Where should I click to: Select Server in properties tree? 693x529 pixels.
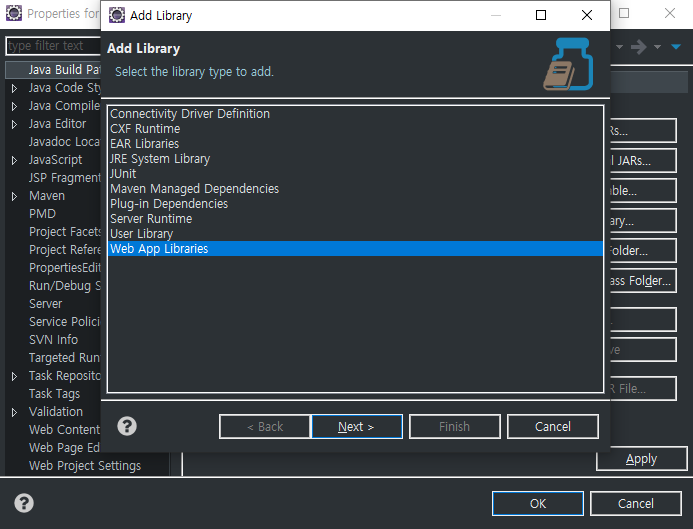(46, 304)
